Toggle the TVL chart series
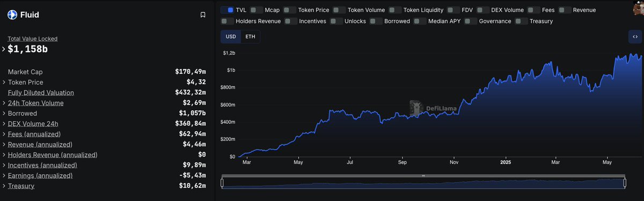Image resolution: width=644 pixels, height=201 pixels. pyautogui.click(x=227, y=10)
